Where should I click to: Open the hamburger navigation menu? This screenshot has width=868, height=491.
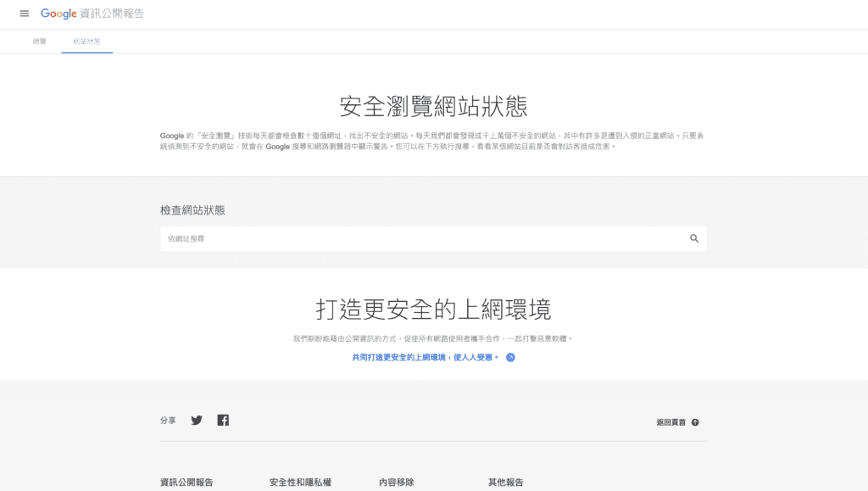pyautogui.click(x=24, y=14)
